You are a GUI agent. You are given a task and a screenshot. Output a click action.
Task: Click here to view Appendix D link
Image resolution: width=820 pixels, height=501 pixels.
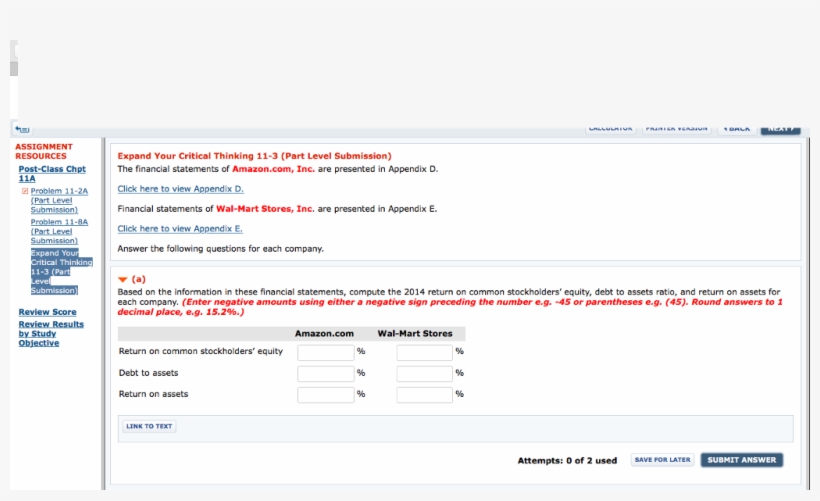pos(180,189)
